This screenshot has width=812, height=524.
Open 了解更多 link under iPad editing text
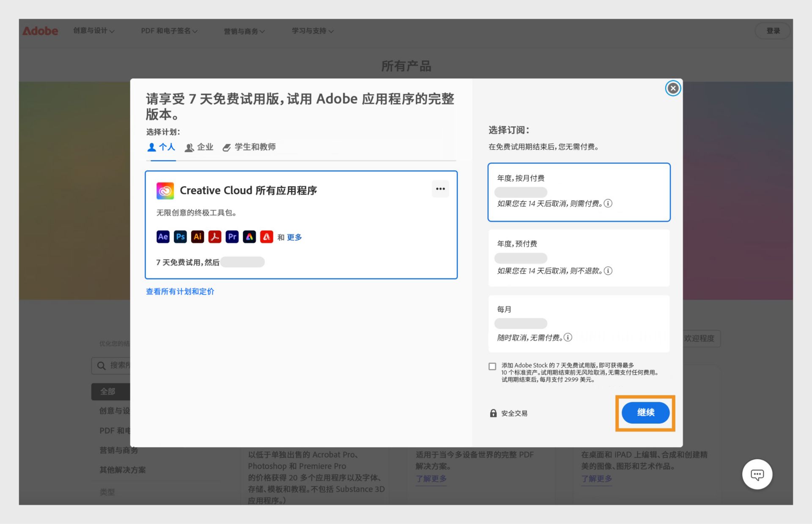pyautogui.click(x=596, y=479)
